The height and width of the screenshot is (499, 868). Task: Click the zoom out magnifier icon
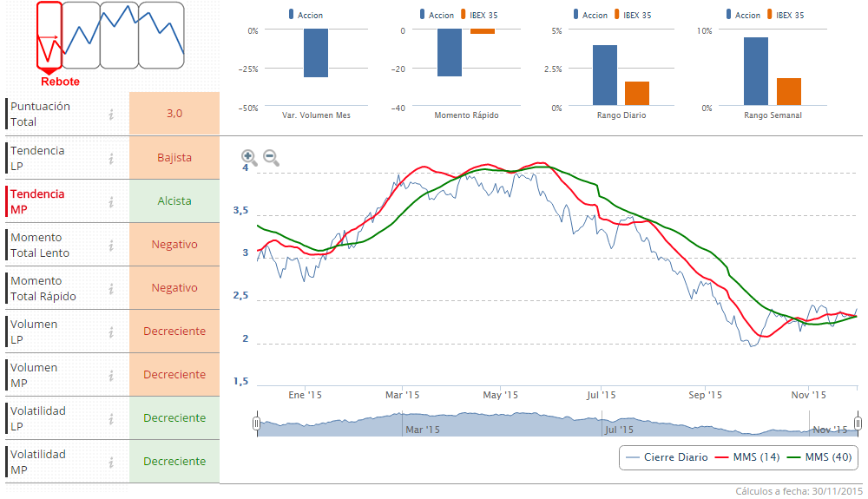click(x=271, y=158)
